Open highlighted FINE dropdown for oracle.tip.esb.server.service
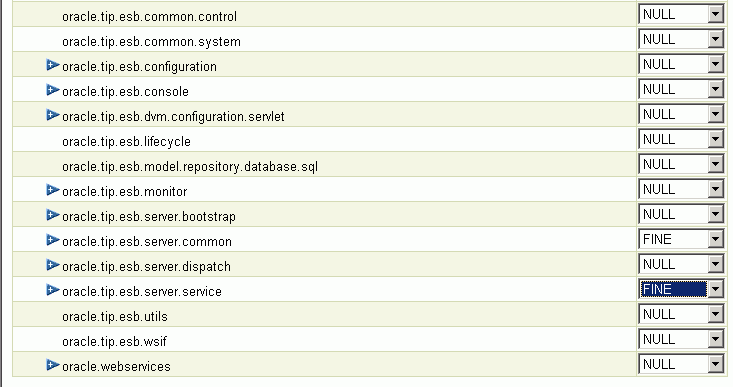Viewport: 733px width, 387px height. [681, 289]
